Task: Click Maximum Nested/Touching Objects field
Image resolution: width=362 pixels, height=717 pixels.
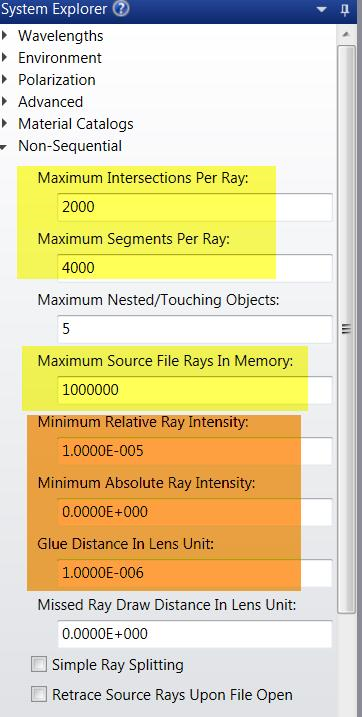Action: [x=195, y=329]
